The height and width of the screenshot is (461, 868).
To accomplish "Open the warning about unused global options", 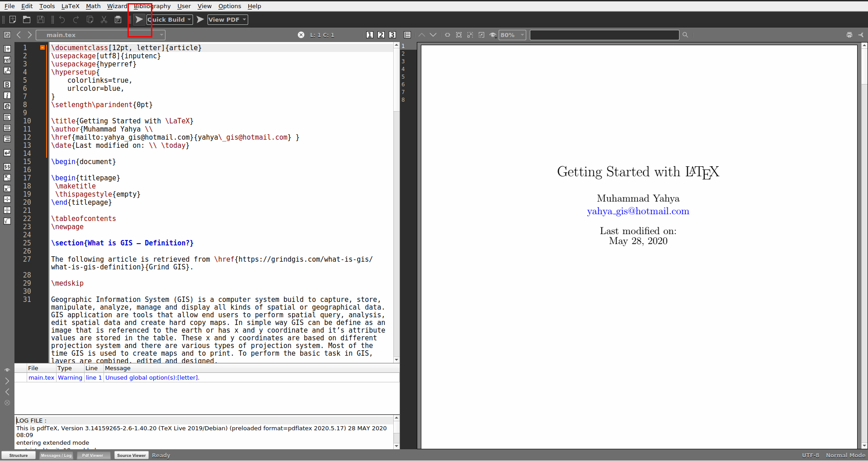I will [x=152, y=377].
